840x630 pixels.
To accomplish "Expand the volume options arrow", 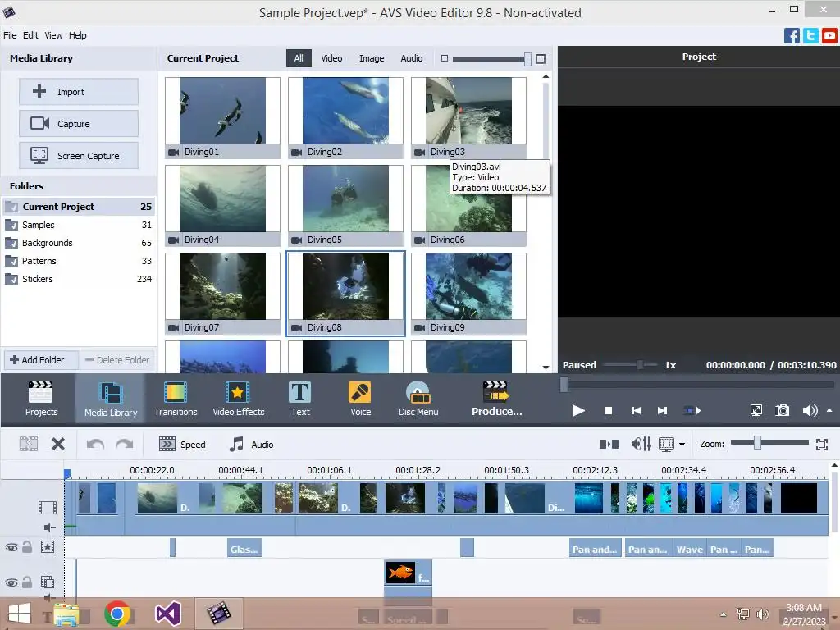I will (829, 410).
